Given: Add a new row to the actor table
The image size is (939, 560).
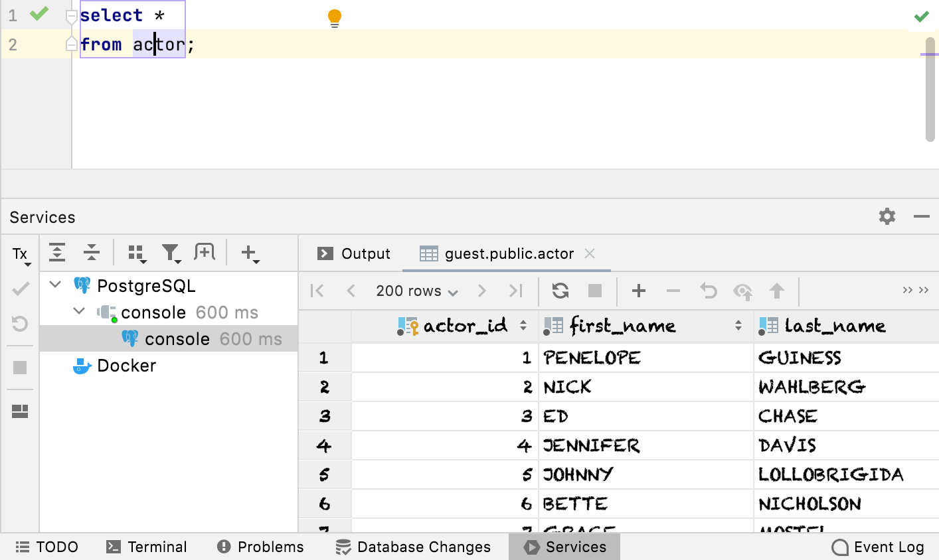Looking at the screenshot, I should tap(638, 291).
